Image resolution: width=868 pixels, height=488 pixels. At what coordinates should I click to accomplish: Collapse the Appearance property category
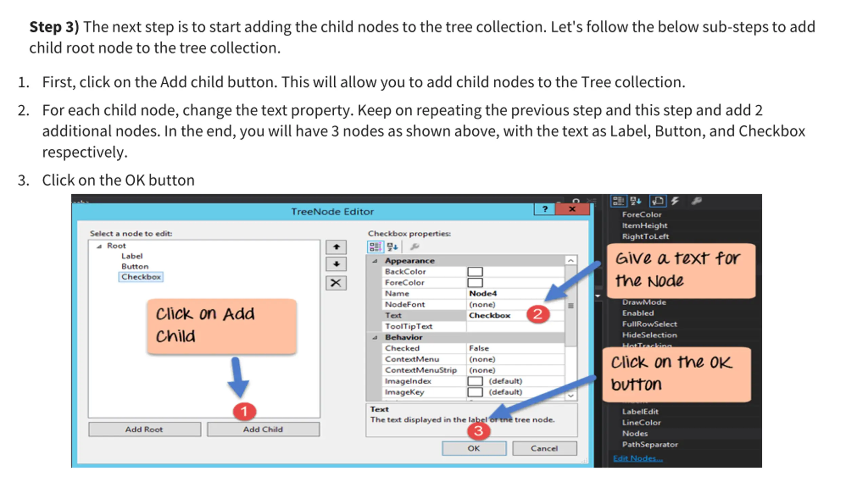point(375,261)
